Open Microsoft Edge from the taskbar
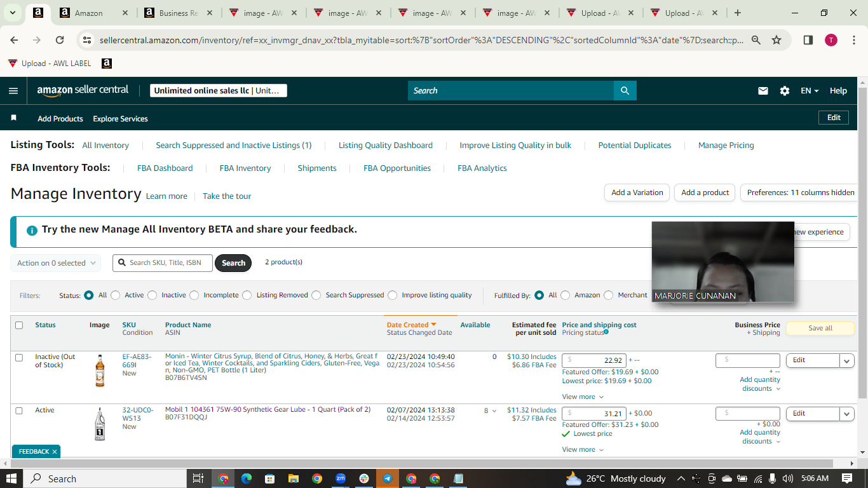Image resolution: width=868 pixels, height=488 pixels. pos(247,478)
